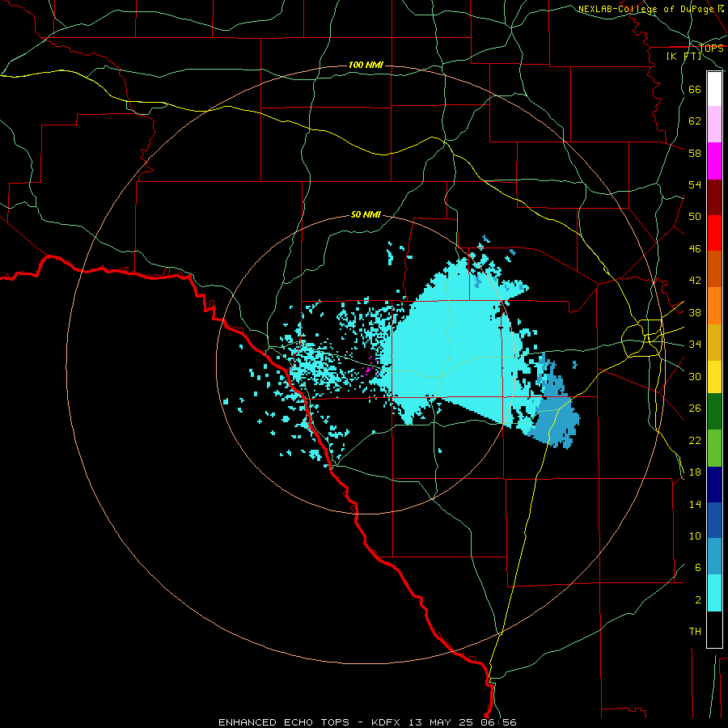Click the navy legend swatch
The image size is (728, 728).
714,485
